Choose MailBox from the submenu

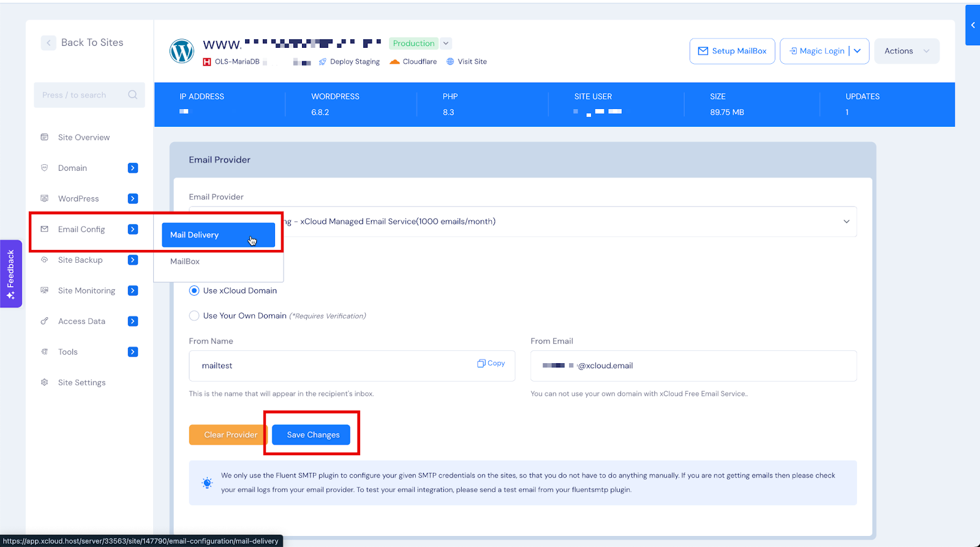tap(185, 262)
